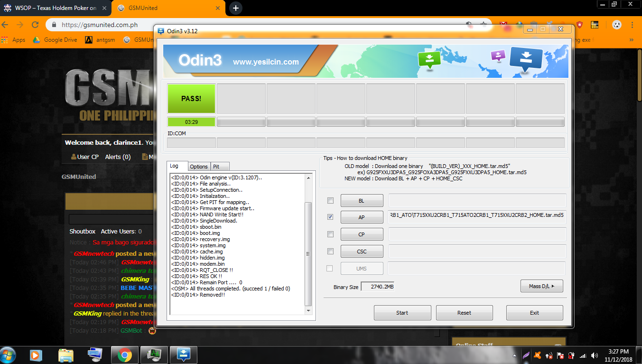
Task: Click the Odin3 title bar icon
Action: 160,31
